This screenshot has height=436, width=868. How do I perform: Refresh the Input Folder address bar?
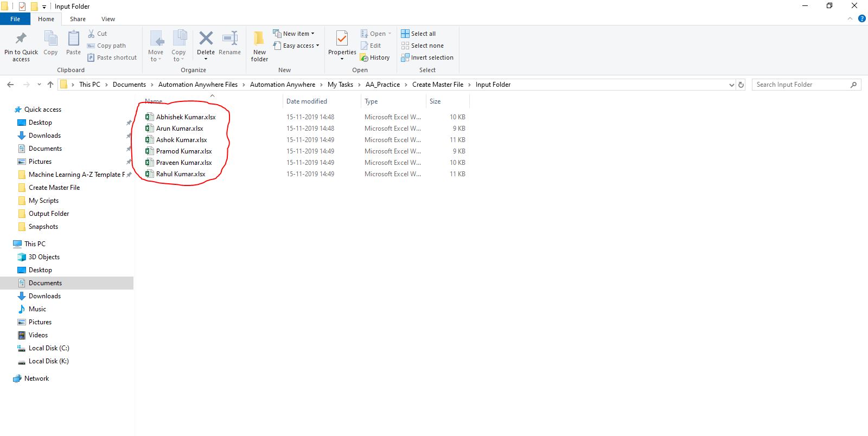pyautogui.click(x=741, y=85)
